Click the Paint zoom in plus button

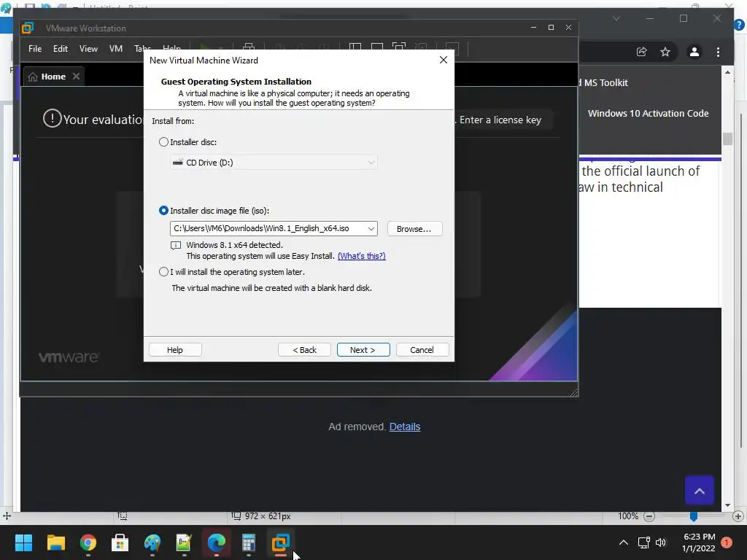coord(738,516)
